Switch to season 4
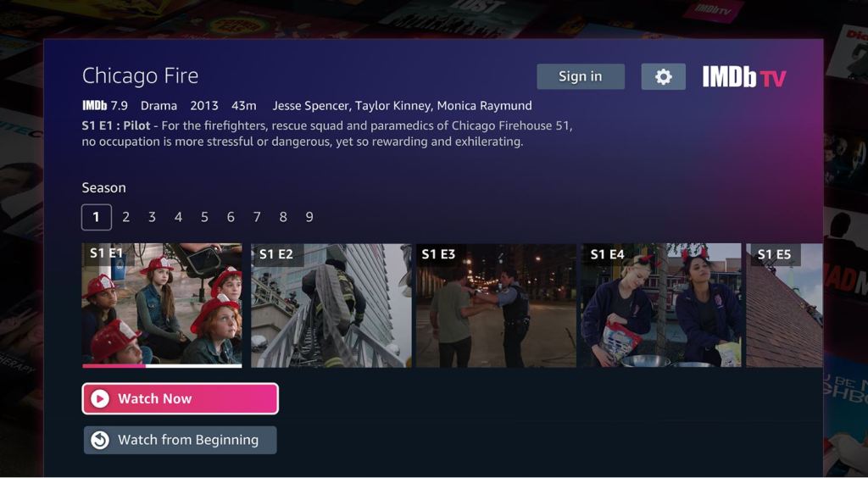This screenshot has width=868, height=478. coord(178,218)
